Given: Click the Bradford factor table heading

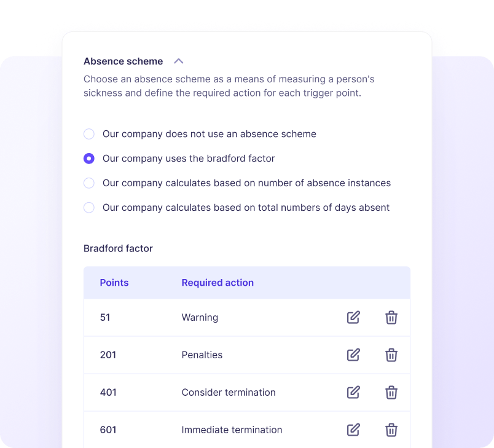Looking at the screenshot, I should [x=118, y=249].
